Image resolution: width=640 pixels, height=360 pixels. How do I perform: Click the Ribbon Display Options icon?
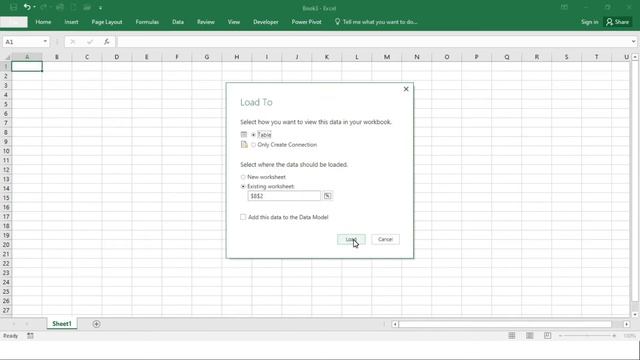click(564, 7)
